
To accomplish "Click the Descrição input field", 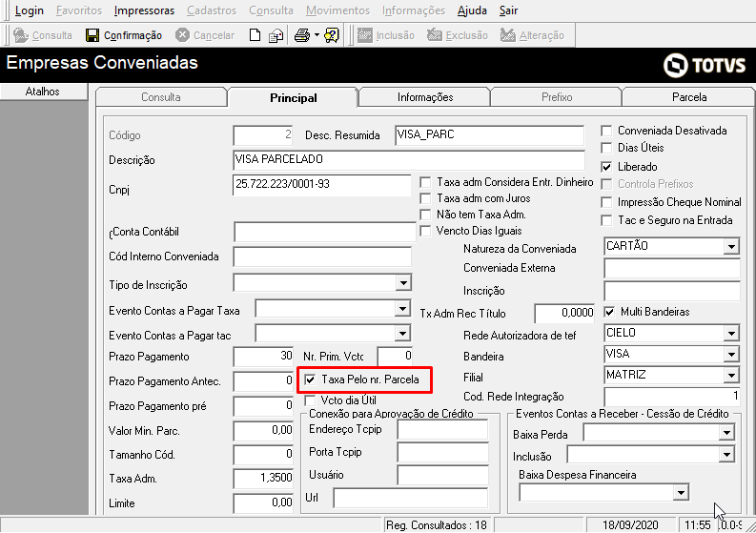I will 409,160.
